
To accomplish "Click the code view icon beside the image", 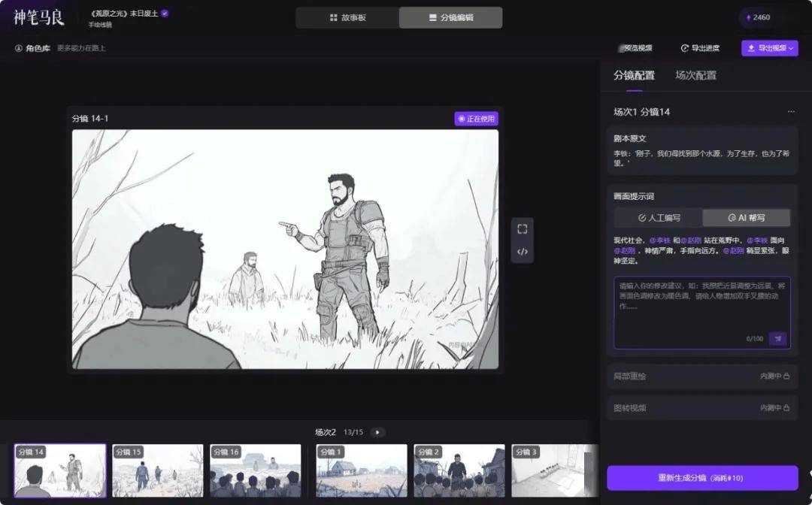I will pyautogui.click(x=523, y=251).
